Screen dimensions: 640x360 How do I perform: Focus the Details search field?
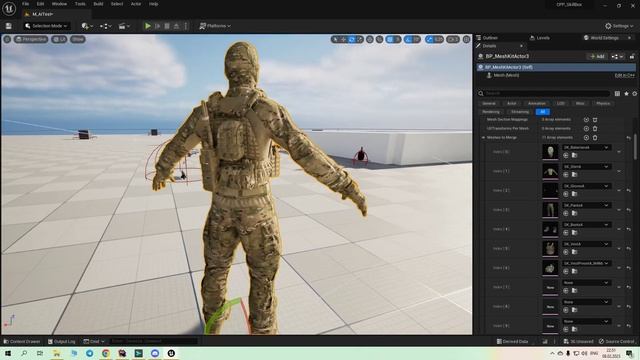point(544,93)
